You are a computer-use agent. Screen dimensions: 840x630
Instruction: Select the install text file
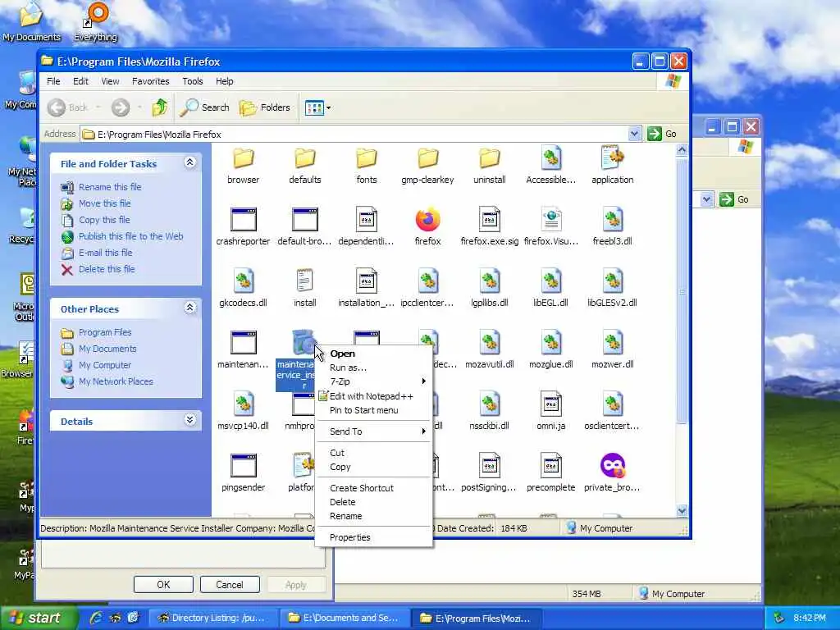pos(305,281)
